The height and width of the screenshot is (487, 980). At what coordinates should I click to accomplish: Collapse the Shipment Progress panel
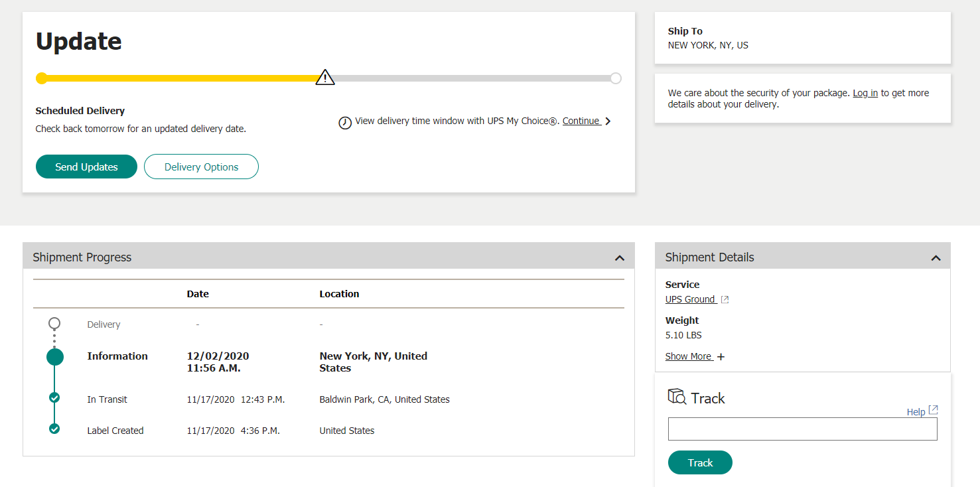[620, 257]
